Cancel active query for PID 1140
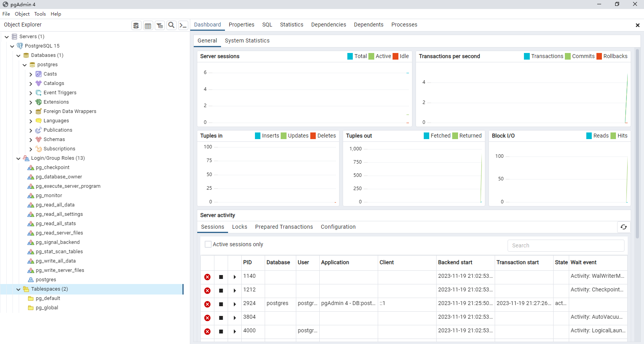Screen dimensions: 644x344 point(221,277)
